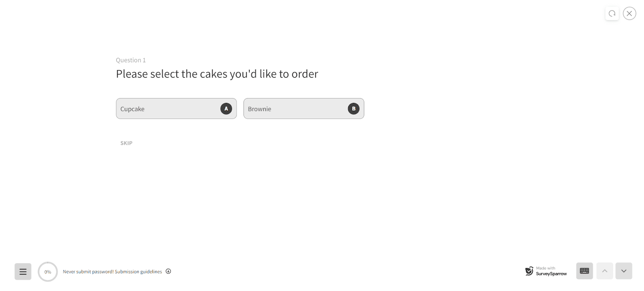This screenshot has height=291, width=644.
Task: Click the SurveySparrow bird logo icon
Action: tap(529, 271)
